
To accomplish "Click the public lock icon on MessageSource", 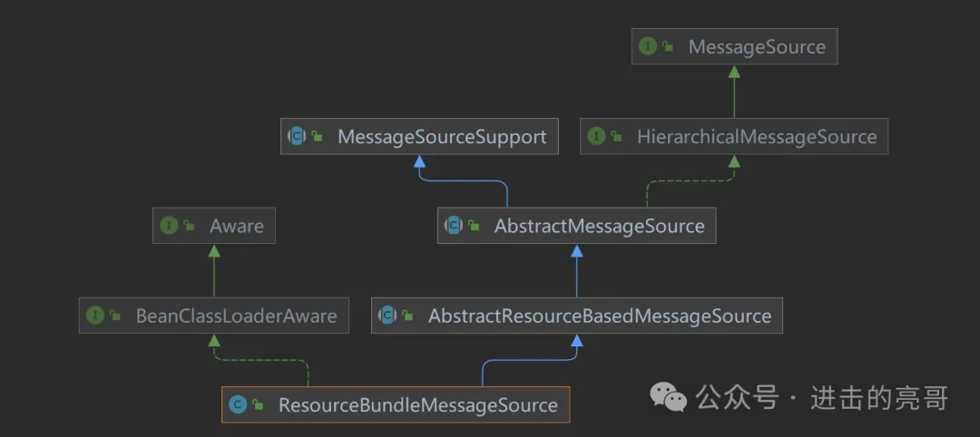I will [669, 47].
